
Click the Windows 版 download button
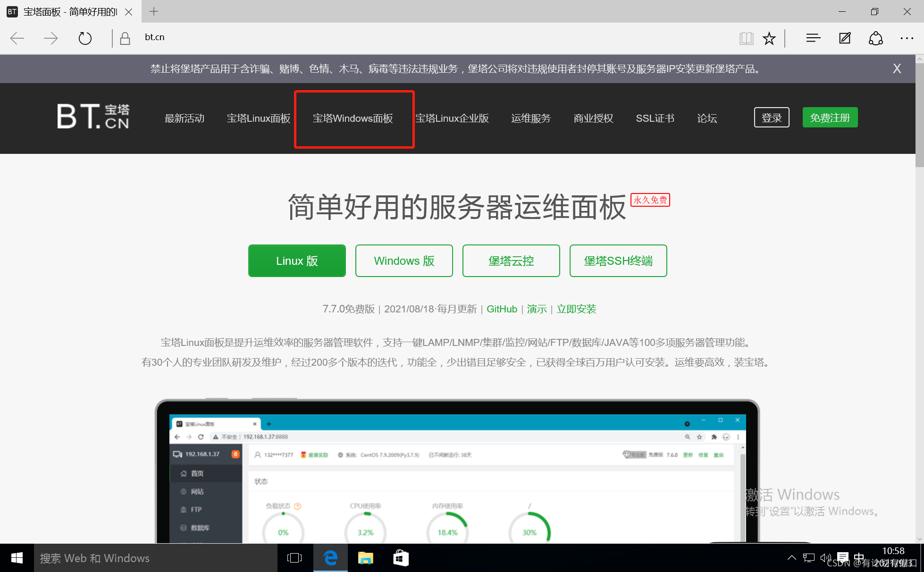click(404, 261)
